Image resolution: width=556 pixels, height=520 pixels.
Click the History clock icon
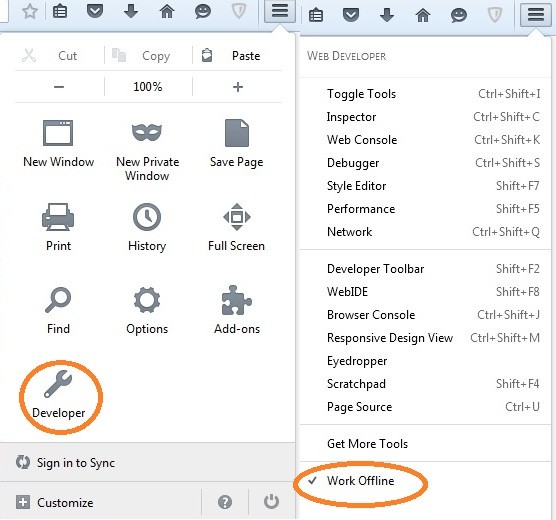[147, 217]
